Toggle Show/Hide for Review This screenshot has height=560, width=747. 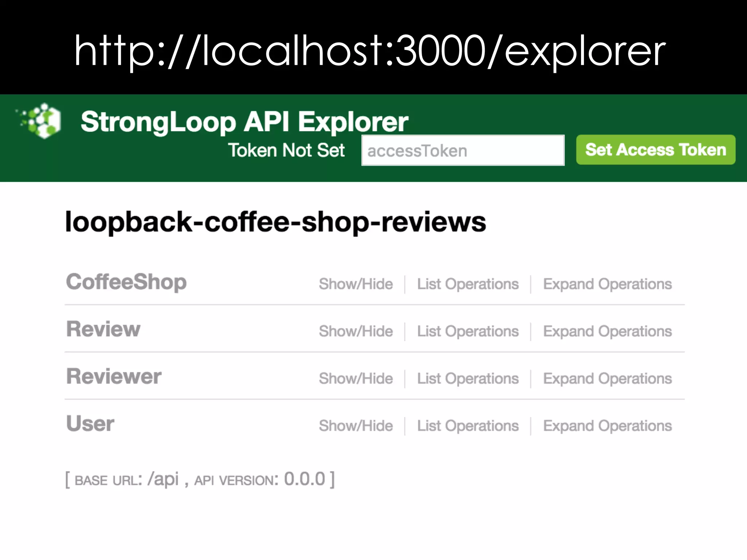pyautogui.click(x=356, y=331)
